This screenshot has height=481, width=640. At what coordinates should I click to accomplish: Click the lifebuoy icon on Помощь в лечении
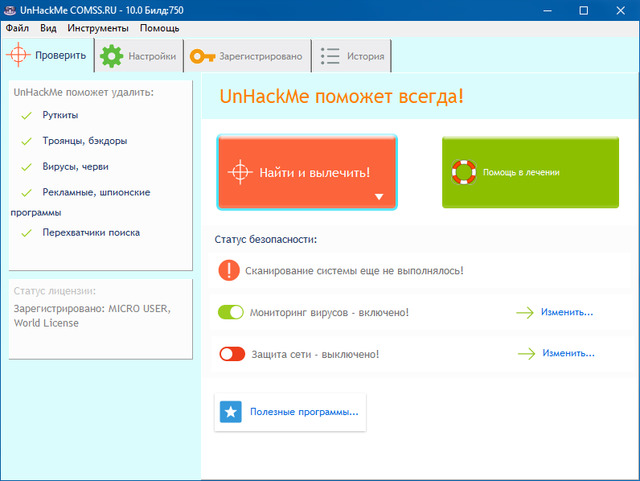coord(464,172)
